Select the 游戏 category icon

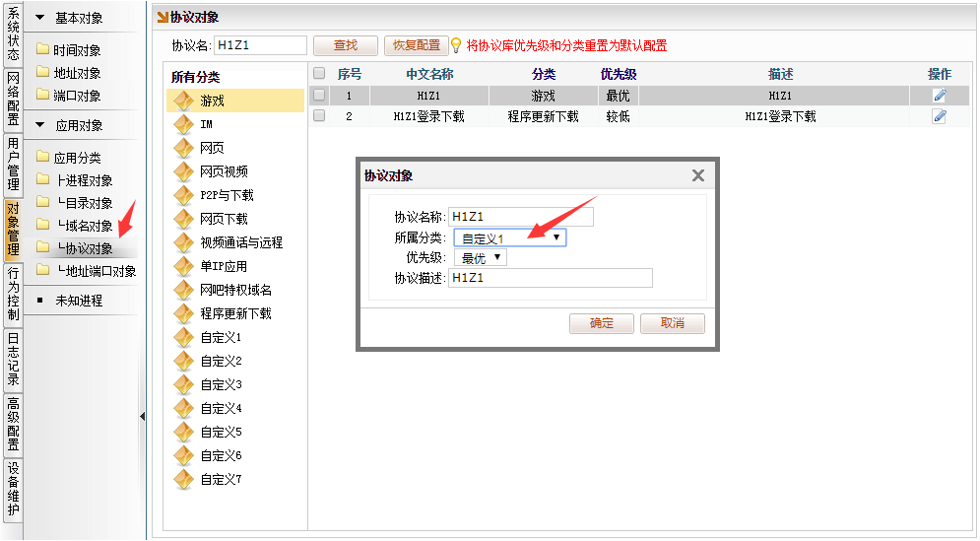pyautogui.click(x=183, y=101)
